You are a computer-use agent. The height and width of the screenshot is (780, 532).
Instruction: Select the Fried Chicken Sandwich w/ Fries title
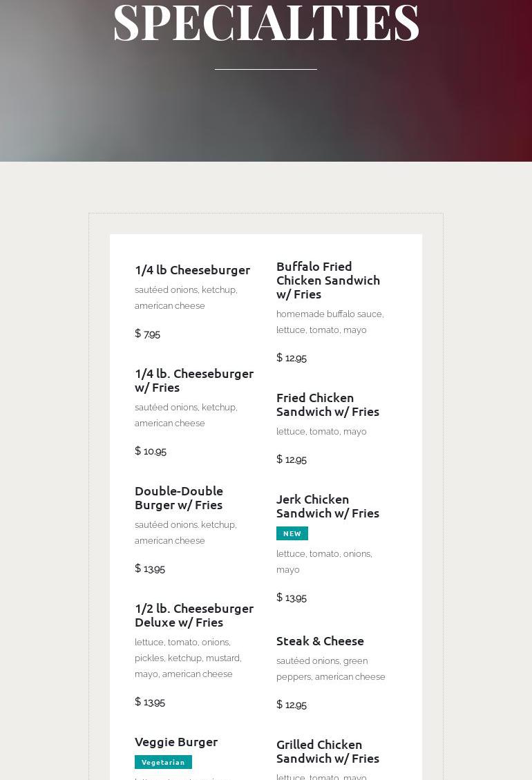pos(327,405)
